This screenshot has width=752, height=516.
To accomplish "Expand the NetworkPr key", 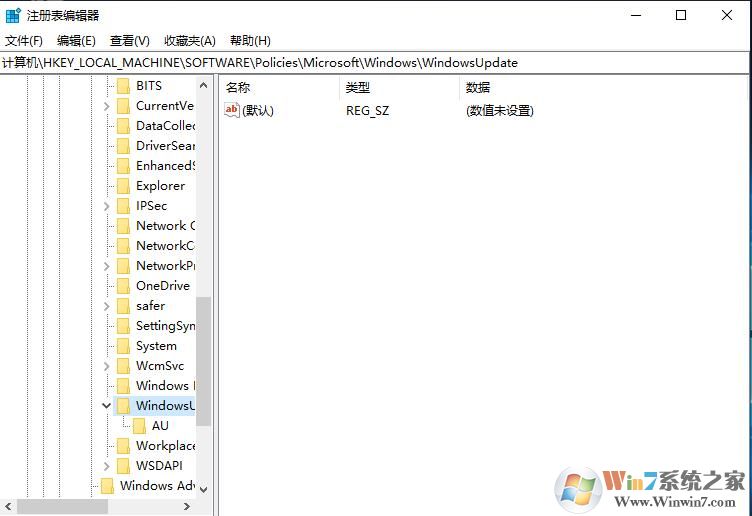I will pos(106,266).
